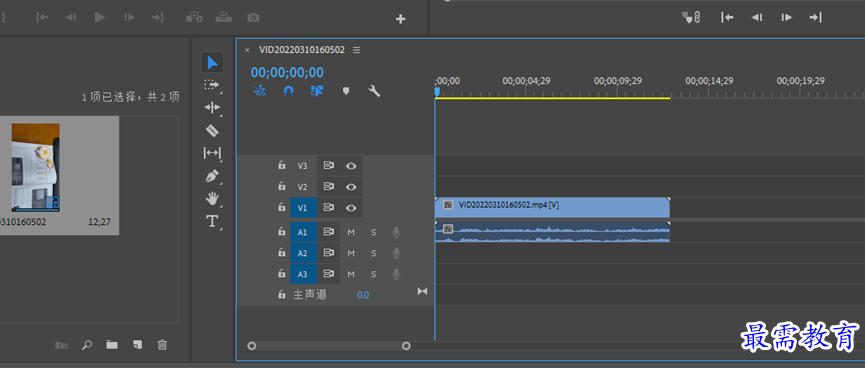
Task: Click the right zoom scrollbar handle
Action: (x=406, y=346)
